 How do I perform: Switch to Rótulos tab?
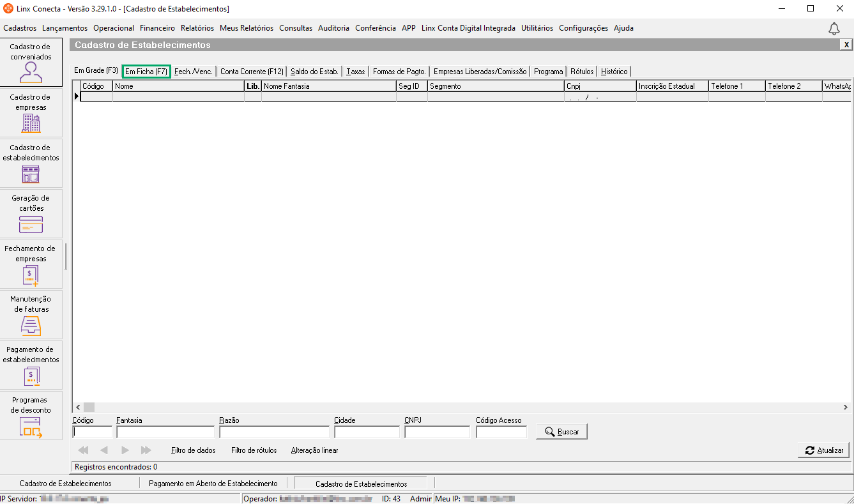(582, 72)
